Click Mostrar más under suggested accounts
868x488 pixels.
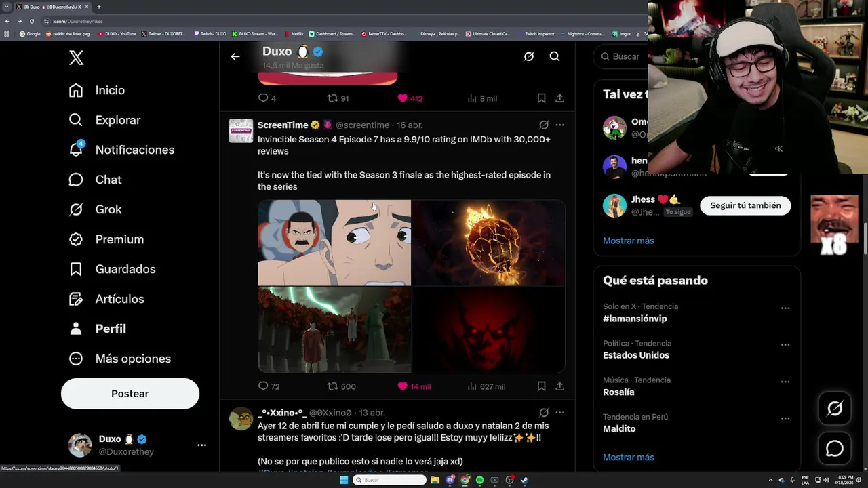pos(629,241)
